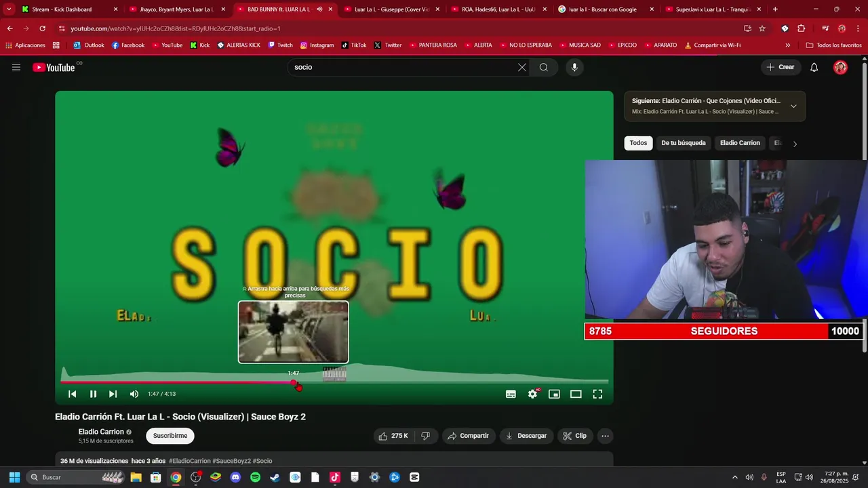Toggle subtitles in the player
The height and width of the screenshot is (488, 868).
[511, 394]
